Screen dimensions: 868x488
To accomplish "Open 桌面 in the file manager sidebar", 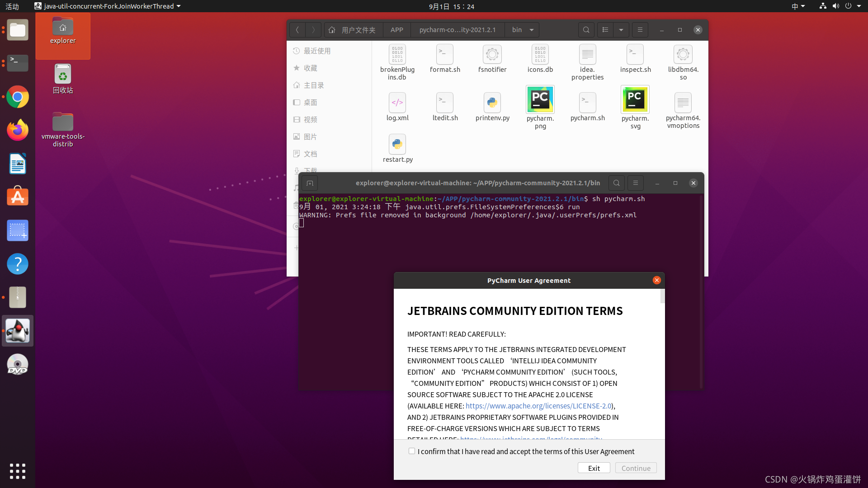I will 329,103.
